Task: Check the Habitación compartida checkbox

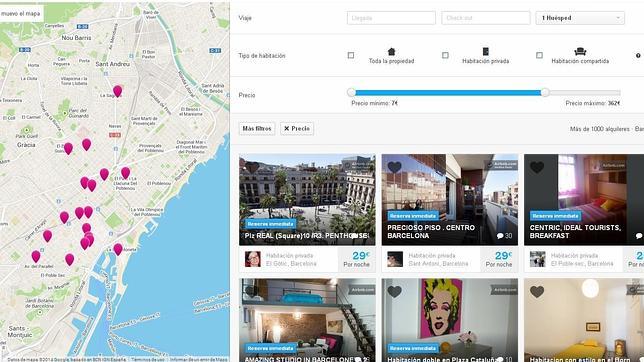Action: point(539,55)
